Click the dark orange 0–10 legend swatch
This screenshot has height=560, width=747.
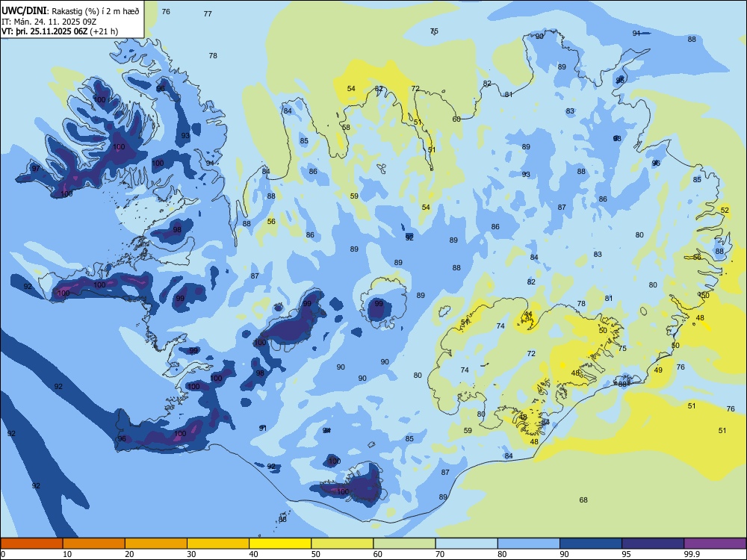click(x=31, y=544)
